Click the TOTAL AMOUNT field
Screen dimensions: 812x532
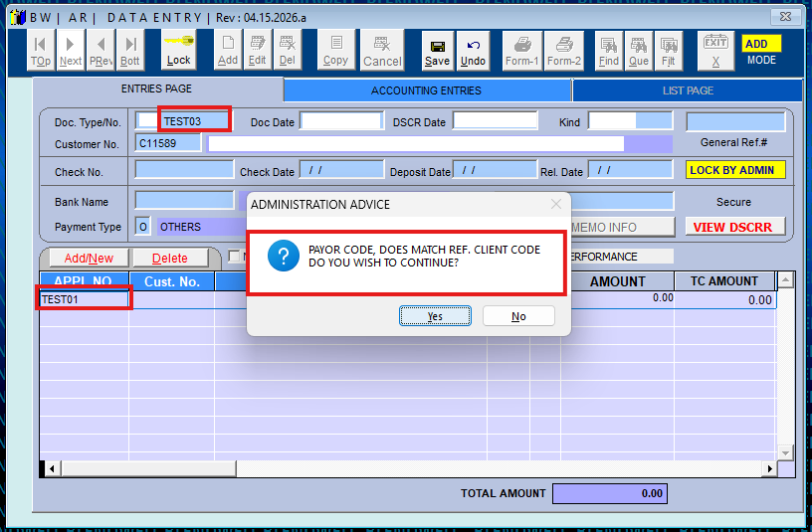[x=610, y=493]
